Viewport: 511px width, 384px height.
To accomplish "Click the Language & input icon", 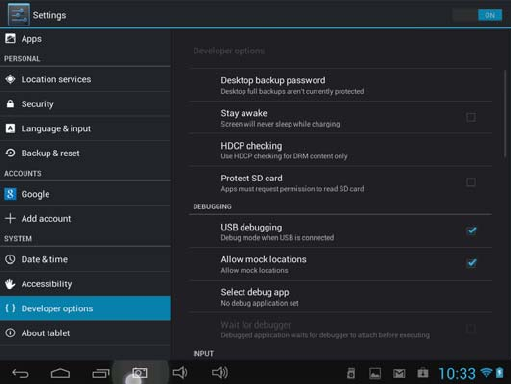I will click(10, 128).
